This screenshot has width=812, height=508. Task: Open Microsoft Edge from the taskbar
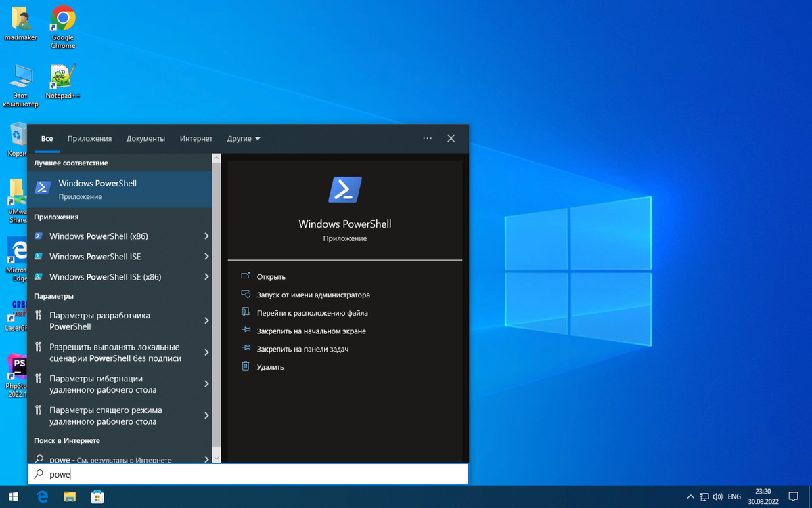coord(43,496)
